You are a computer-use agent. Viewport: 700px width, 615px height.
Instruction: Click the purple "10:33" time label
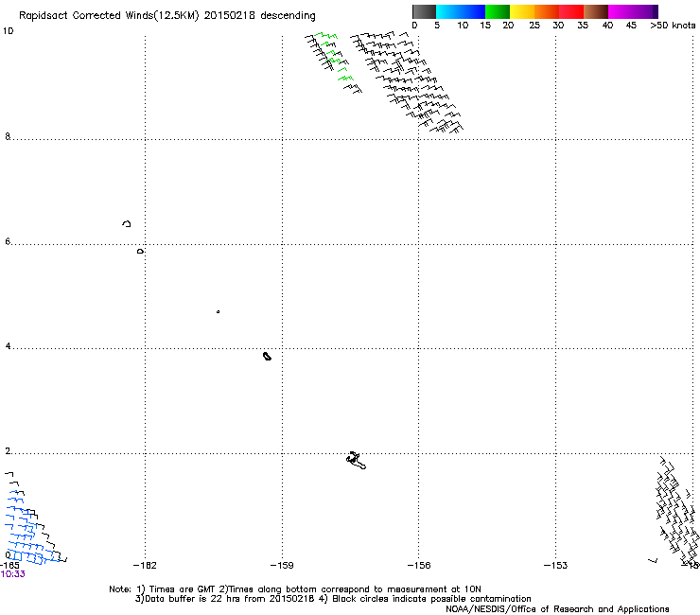pos(13,574)
